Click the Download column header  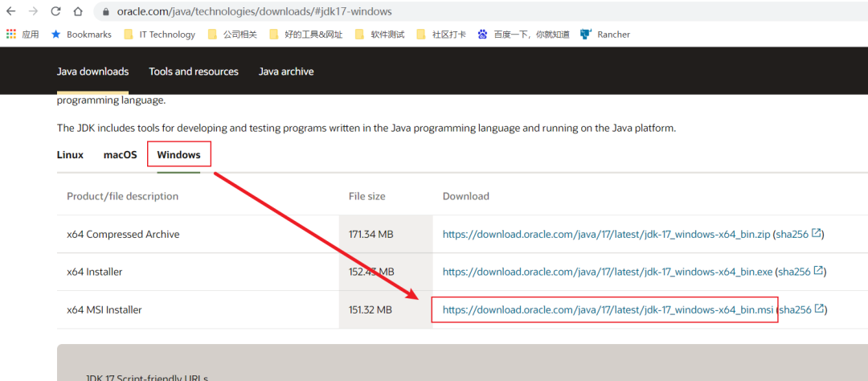[x=466, y=196]
